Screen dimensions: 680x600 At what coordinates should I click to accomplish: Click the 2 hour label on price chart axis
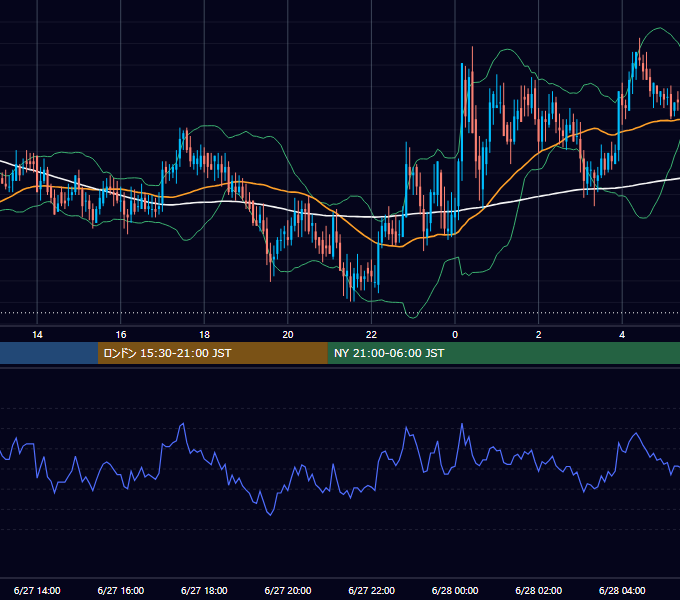tap(539, 335)
